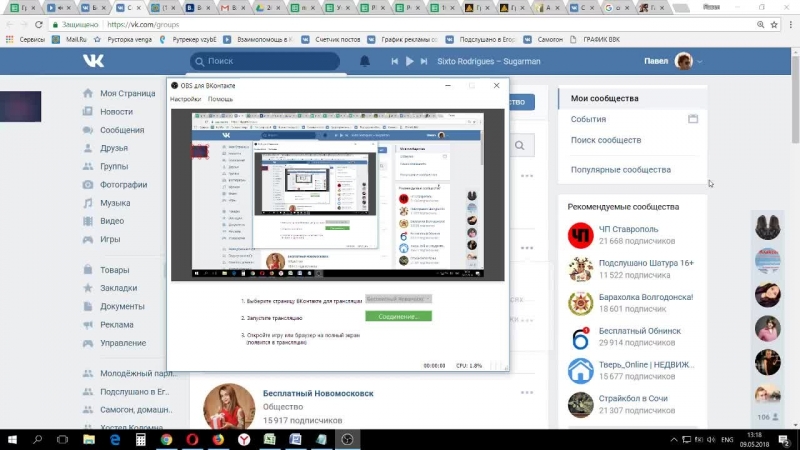Play the Sixto Rodrigues track
The image size is (800, 450).
tap(409, 61)
